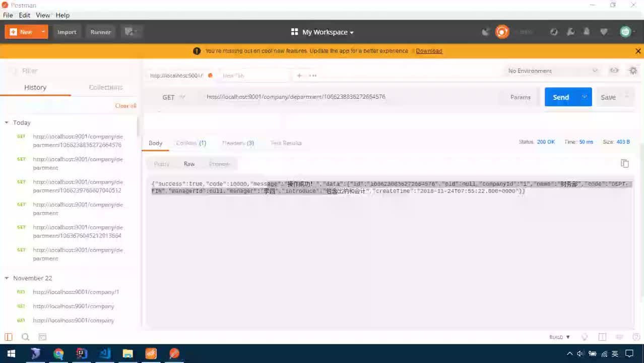Open the New button dropdown arrow
The image size is (644, 363).
43,32
